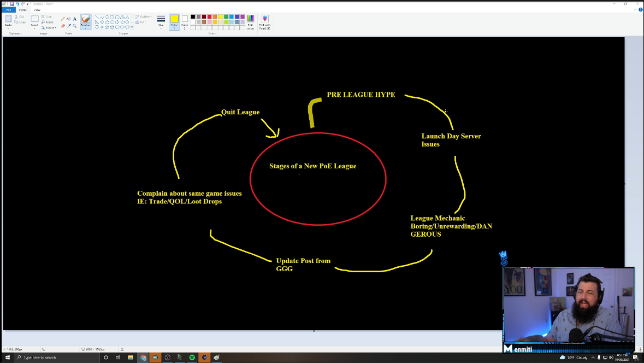Click the Resize button
This screenshot has width=644, height=363.
(x=47, y=22)
